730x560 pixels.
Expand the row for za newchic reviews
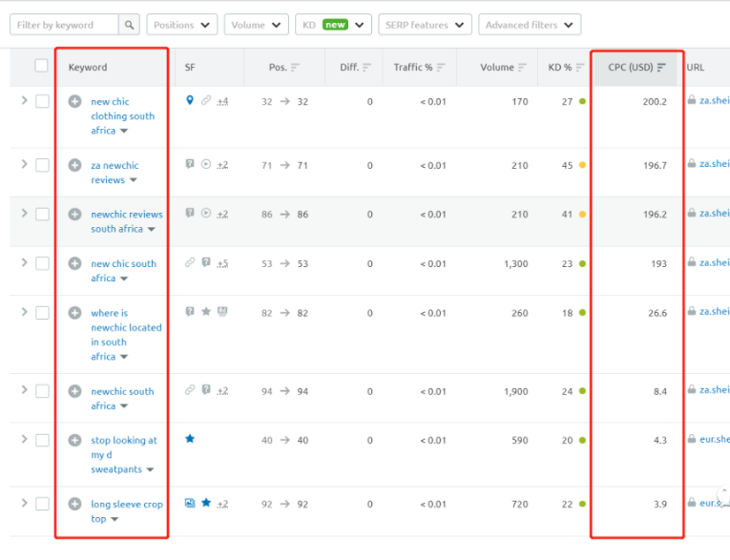pyautogui.click(x=24, y=164)
